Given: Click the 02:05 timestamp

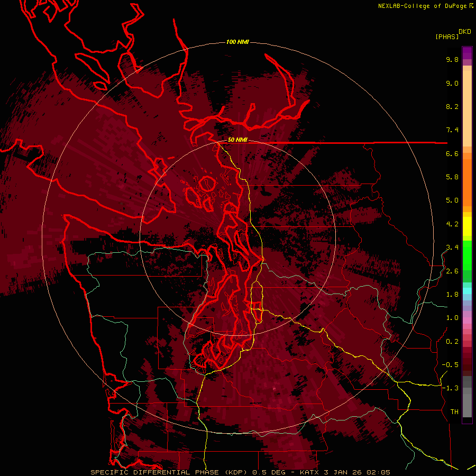Looking at the screenshot, I should point(378,472).
